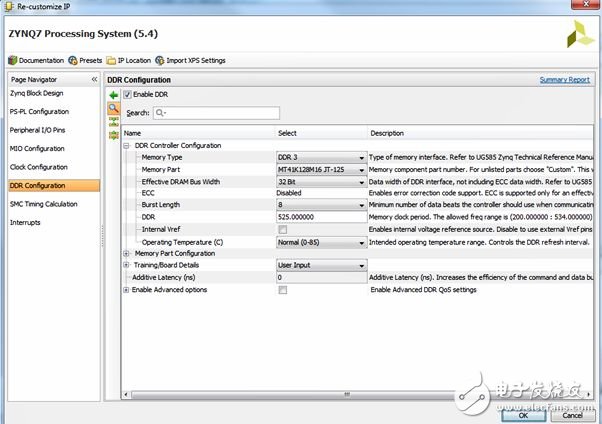602x424 pixels.
Task: Toggle the Enable DDR checkbox
Action: point(127,95)
